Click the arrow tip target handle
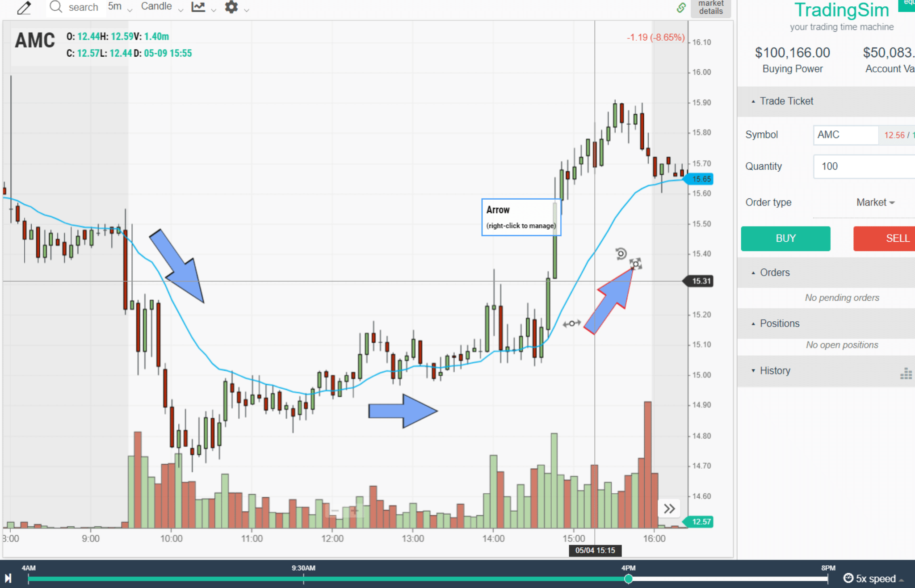The height and width of the screenshot is (588, 915). coord(635,264)
